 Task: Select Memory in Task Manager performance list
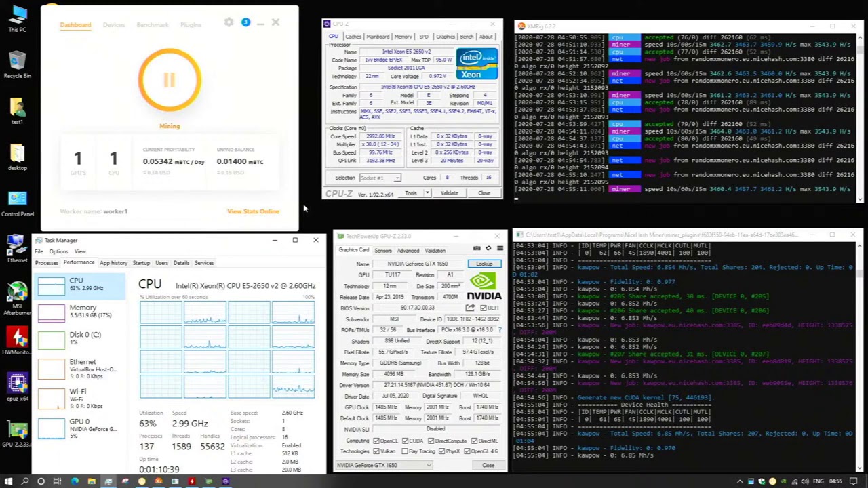pos(79,311)
